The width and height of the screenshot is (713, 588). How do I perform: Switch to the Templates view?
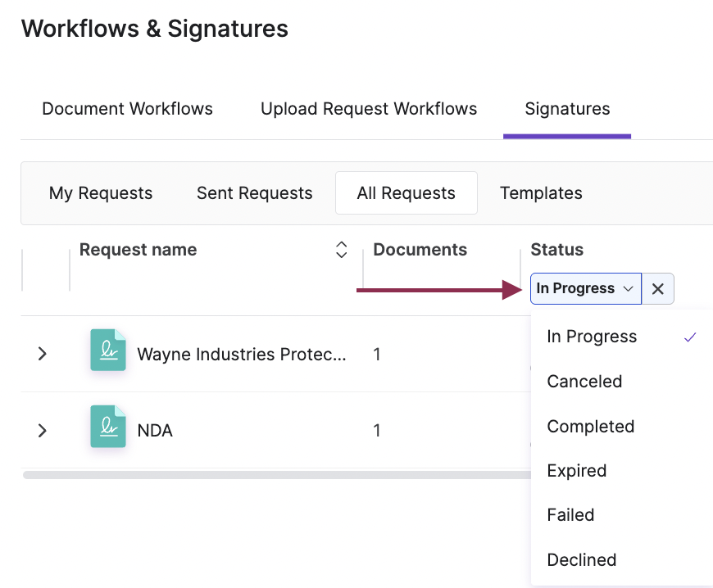click(x=541, y=193)
